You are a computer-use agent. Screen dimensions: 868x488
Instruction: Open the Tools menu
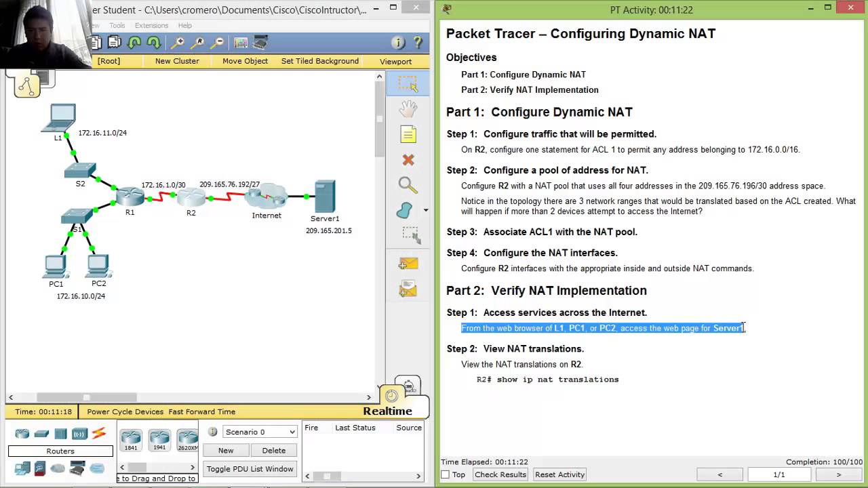117,26
